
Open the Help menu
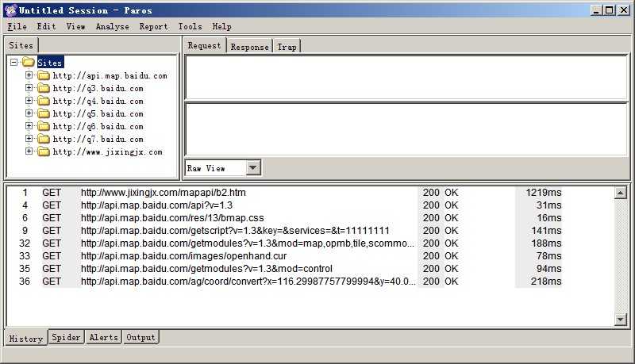tap(222, 27)
